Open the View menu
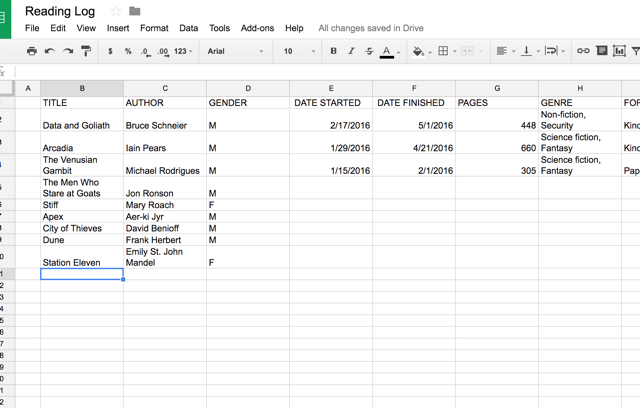The width and height of the screenshot is (640, 408). [x=86, y=28]
